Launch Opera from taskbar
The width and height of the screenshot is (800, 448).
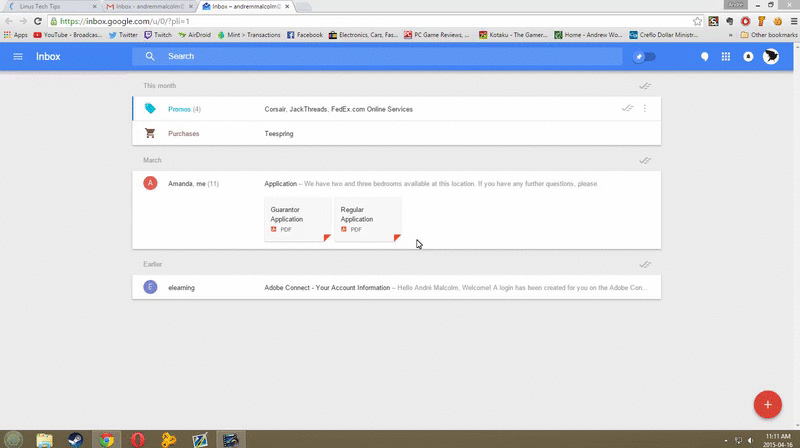[137, 439]
